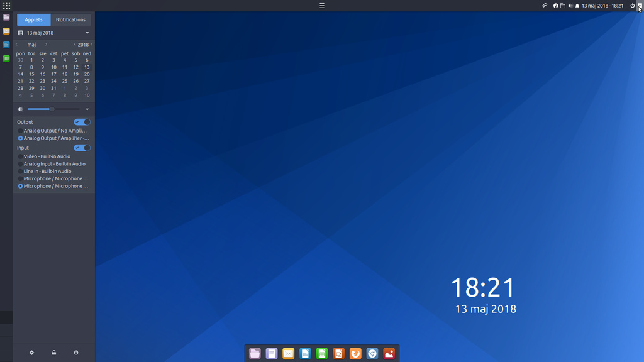644x362 pixels.
Task: Disable the Output toggle in the sound applet
Action: [x=82, y=122]
